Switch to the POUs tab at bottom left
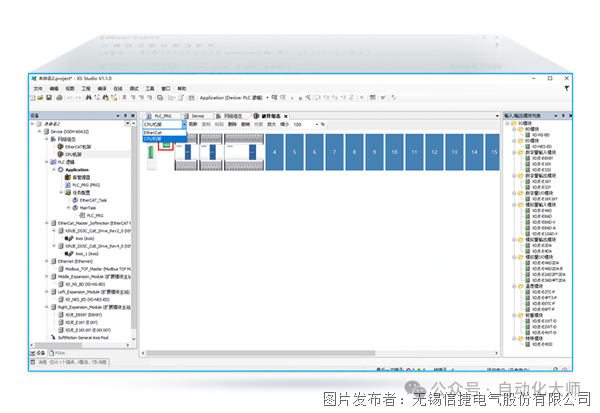The height and width of the screenshot is (413, 600). 57,353
